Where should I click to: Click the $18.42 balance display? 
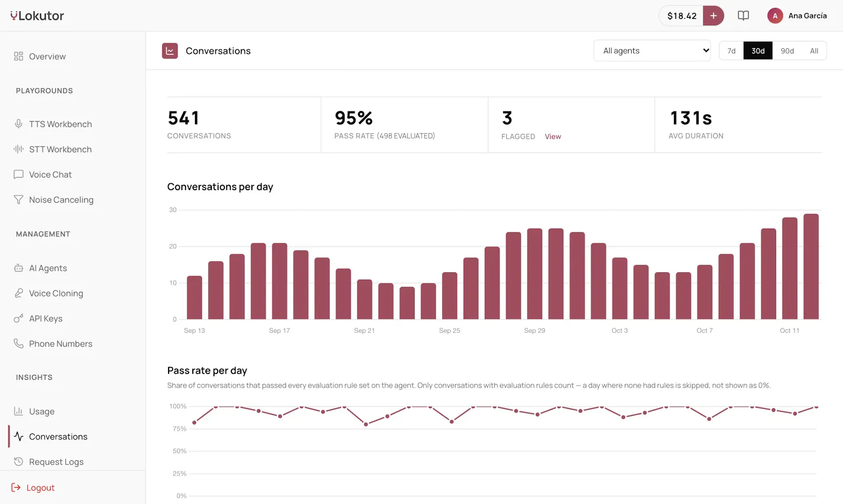click(x=682, y=16)
